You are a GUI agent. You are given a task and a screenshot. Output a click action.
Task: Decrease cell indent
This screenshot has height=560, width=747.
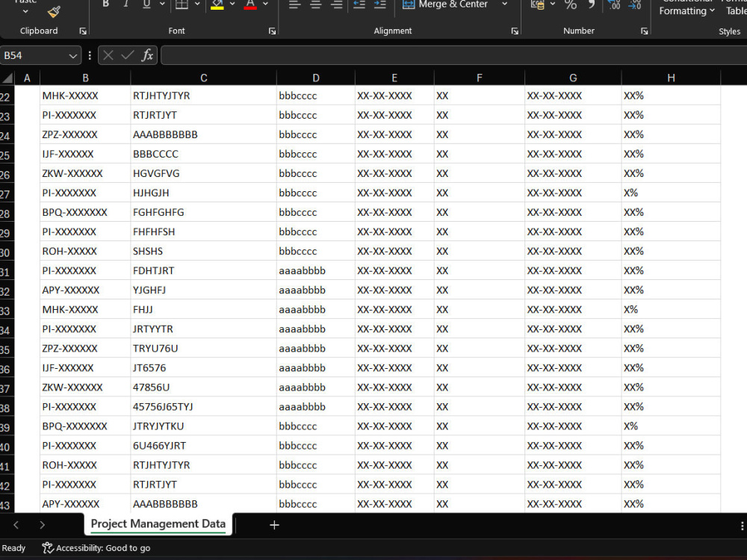(359, 4)
